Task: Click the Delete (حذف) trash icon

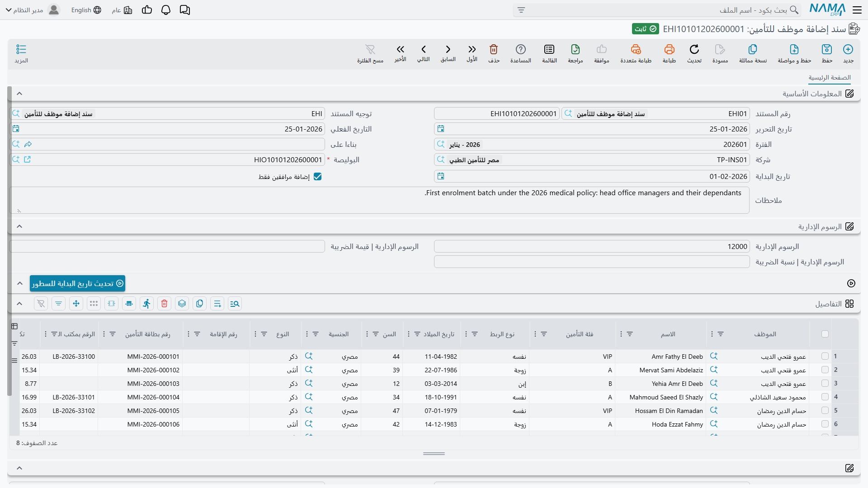Action: 494,49
